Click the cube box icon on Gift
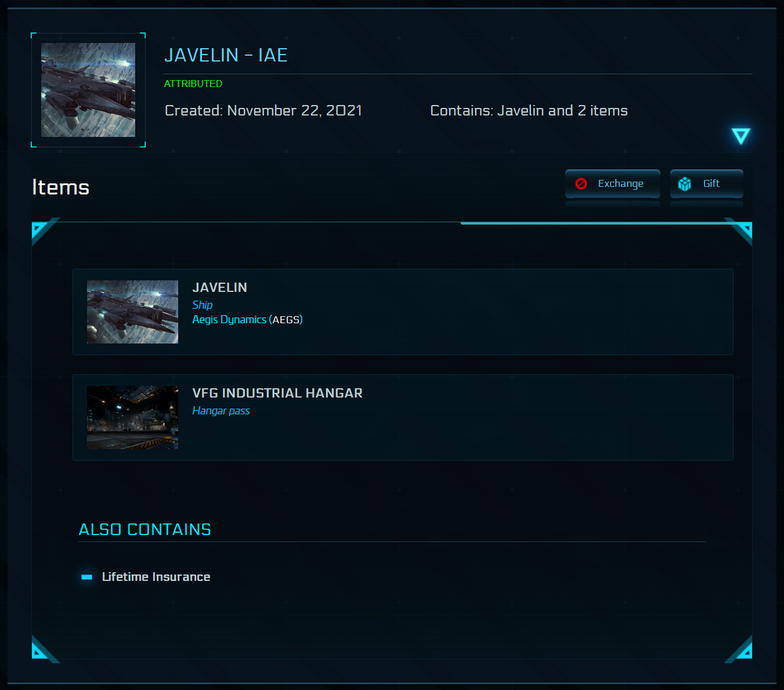The image size is (784, 690). [x=685, y=184]
